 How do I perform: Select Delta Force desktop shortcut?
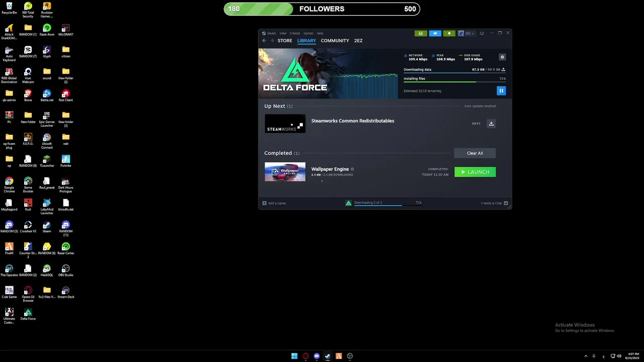coord(28,314)
